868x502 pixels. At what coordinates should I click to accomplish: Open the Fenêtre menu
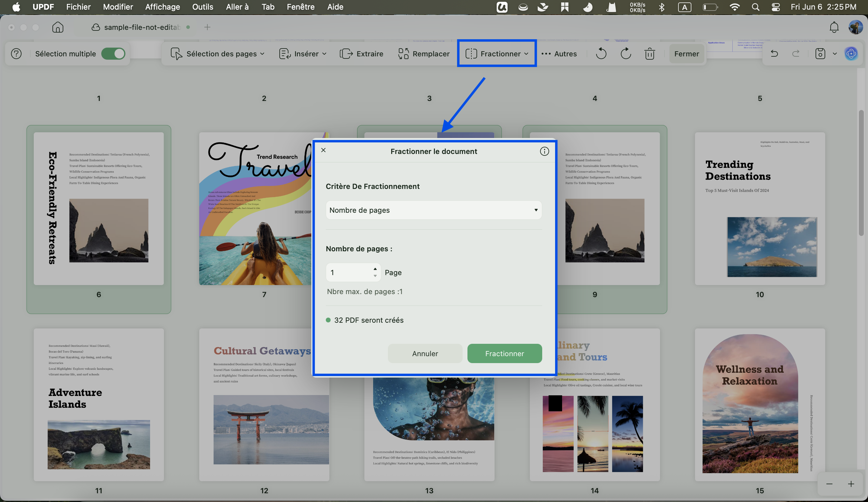(300, 7)
